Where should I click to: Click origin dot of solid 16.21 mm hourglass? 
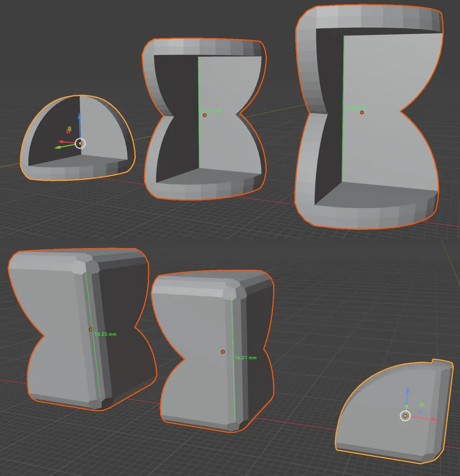[x=223, y=352]
